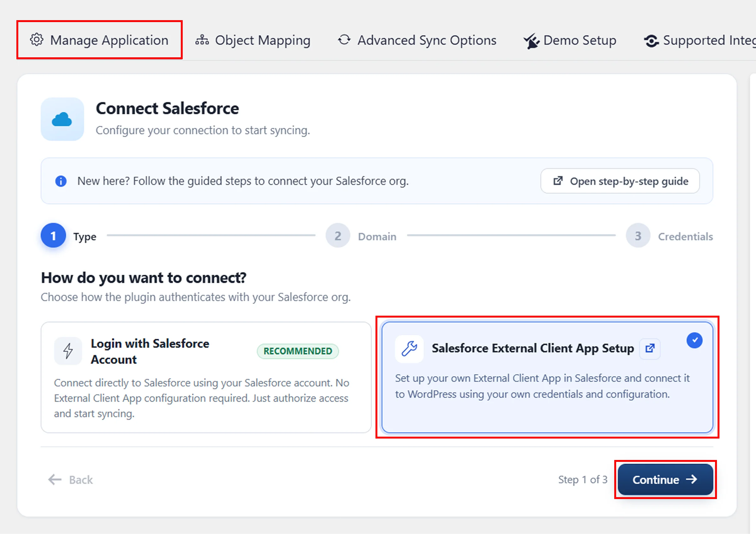Viewport: 756px width, 534px height.
Task: Click the Step 1 of 3 text
Action: [x=583, y=480]
